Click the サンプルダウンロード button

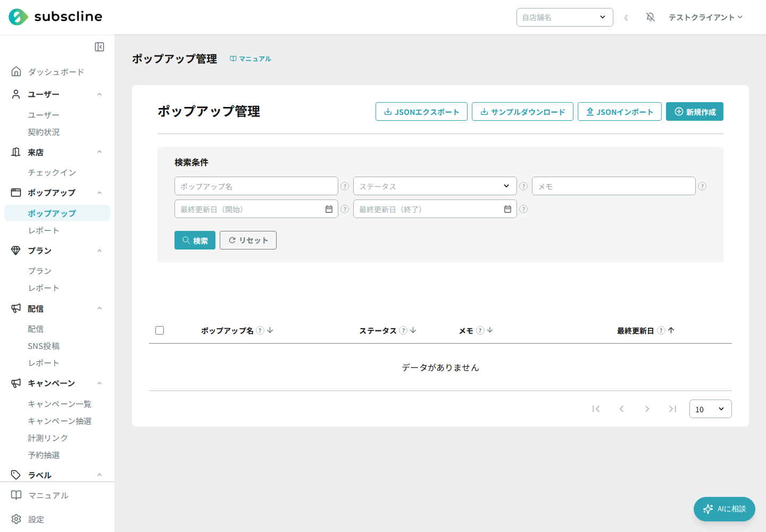point(522,112)
